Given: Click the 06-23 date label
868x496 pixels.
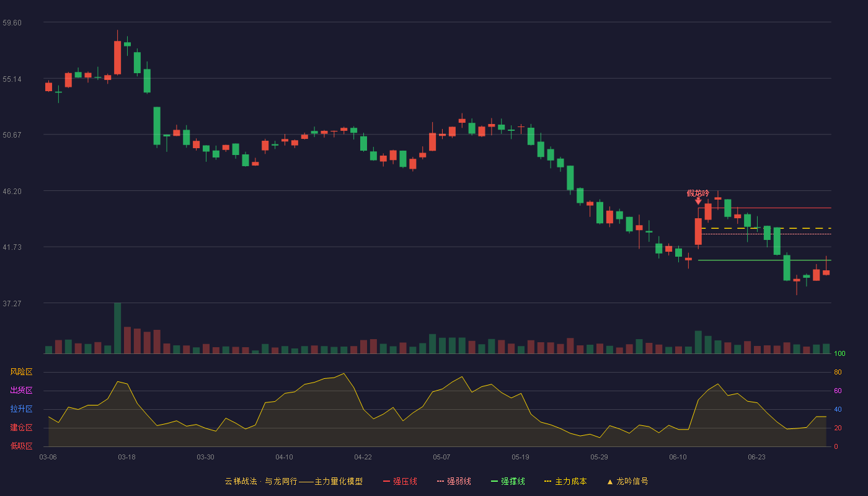Looking at the screenshot, I should click(756, 457).
